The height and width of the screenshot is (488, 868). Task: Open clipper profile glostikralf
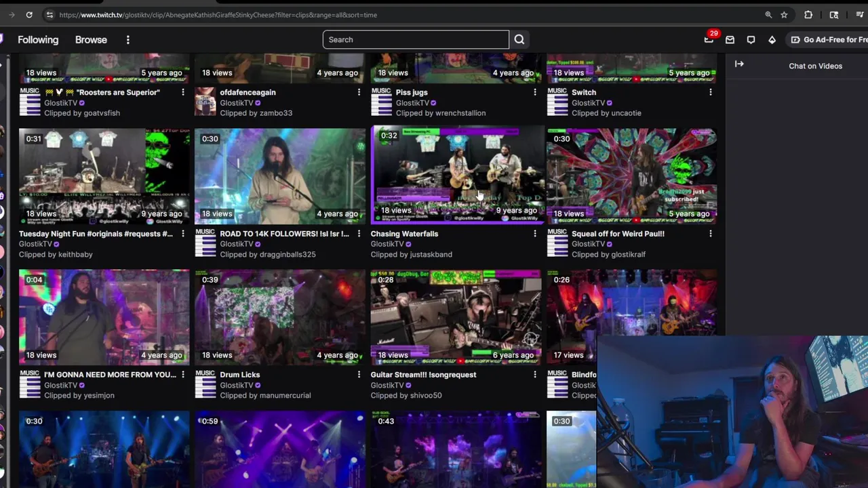(x=628, y=254)
